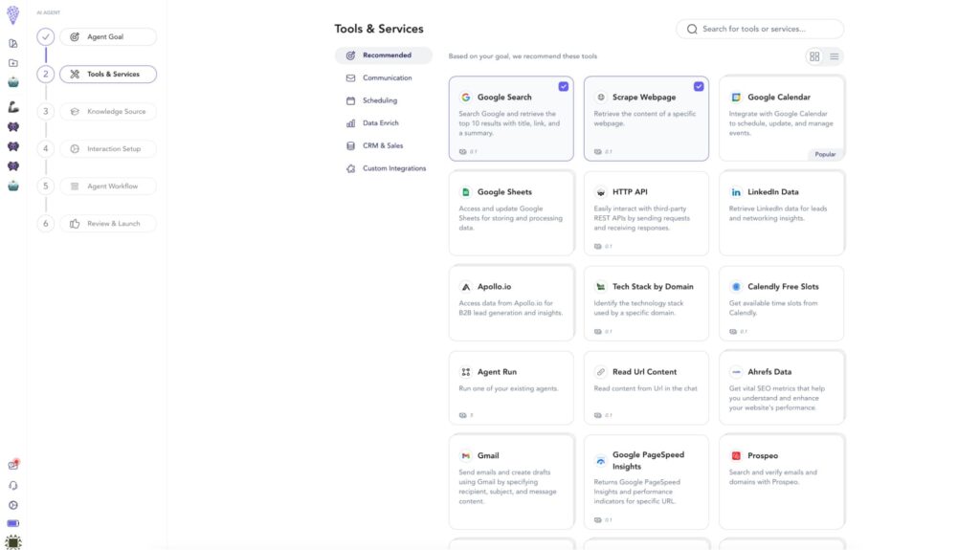Go to the Review & Launch step
Image resolution: width=980 pixels, height=550 pixels.
[x=108, y=224]
